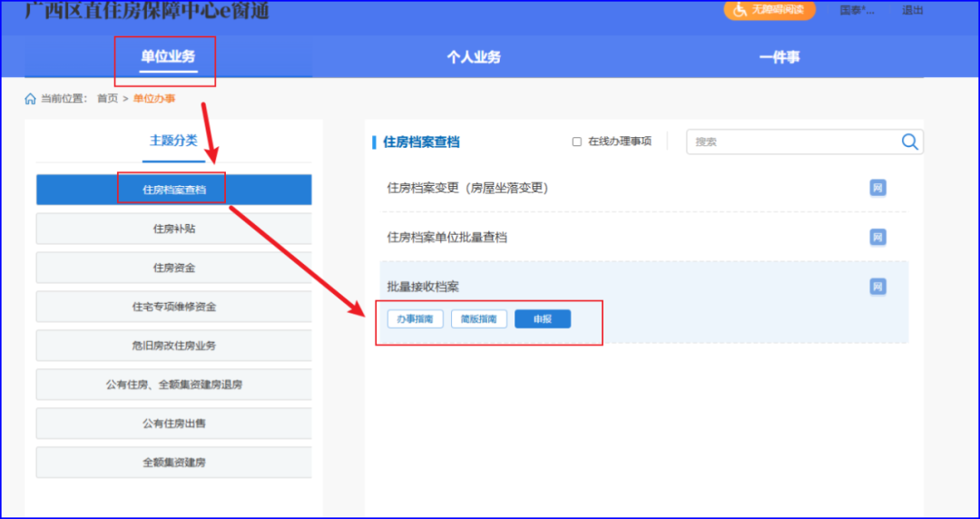The image size is (980, 519).
Task: Expand 住房档案单位批量查档 item
Action: tap(447, 237)
